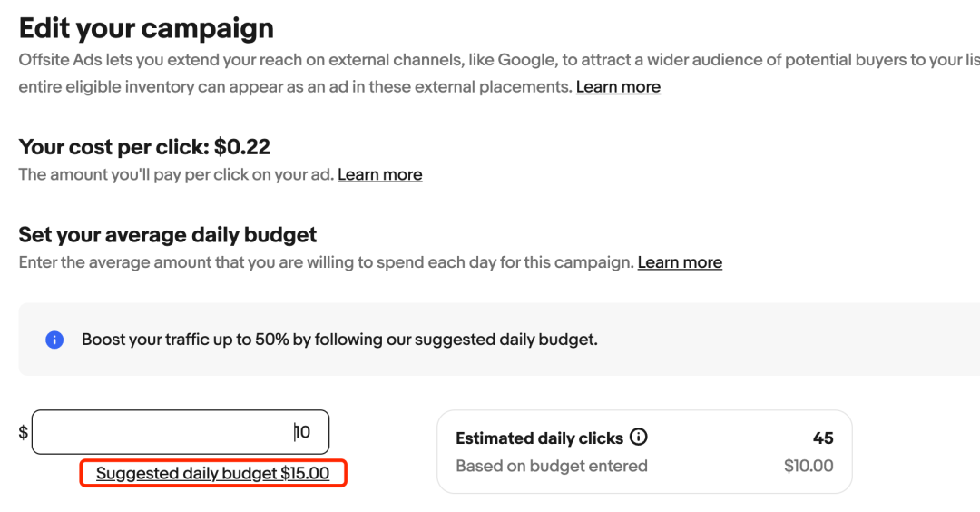This screenshot has height=512, width=980.
Task: Click the Boost your traffic banner text
Action: click(339, 340)
